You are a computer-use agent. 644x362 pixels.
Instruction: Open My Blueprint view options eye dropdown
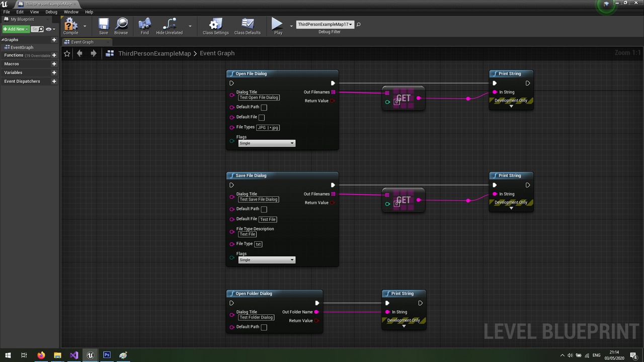[50, 29]
